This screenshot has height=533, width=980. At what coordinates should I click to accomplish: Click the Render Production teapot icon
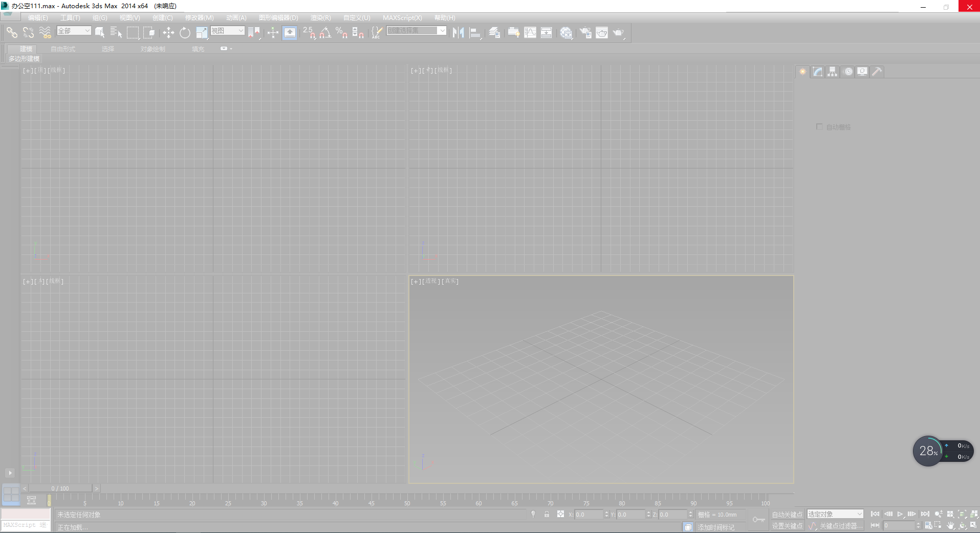[x=619, y=33]
